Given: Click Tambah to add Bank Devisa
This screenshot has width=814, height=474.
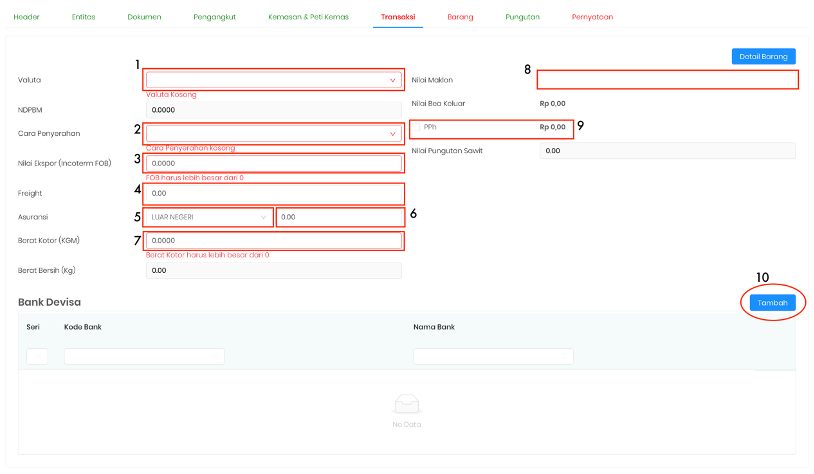Looking at the screenshot, I should pyautogui.click(x=772, y=303).
